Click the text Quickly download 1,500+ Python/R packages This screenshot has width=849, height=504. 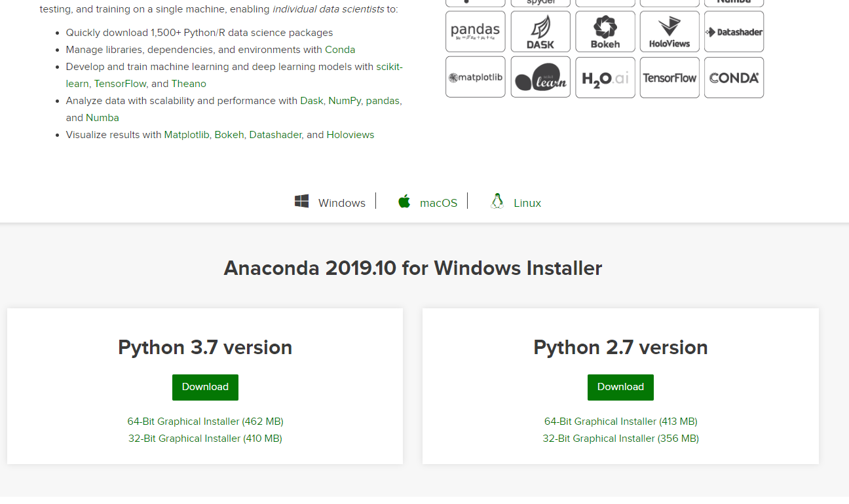(199, 33)
